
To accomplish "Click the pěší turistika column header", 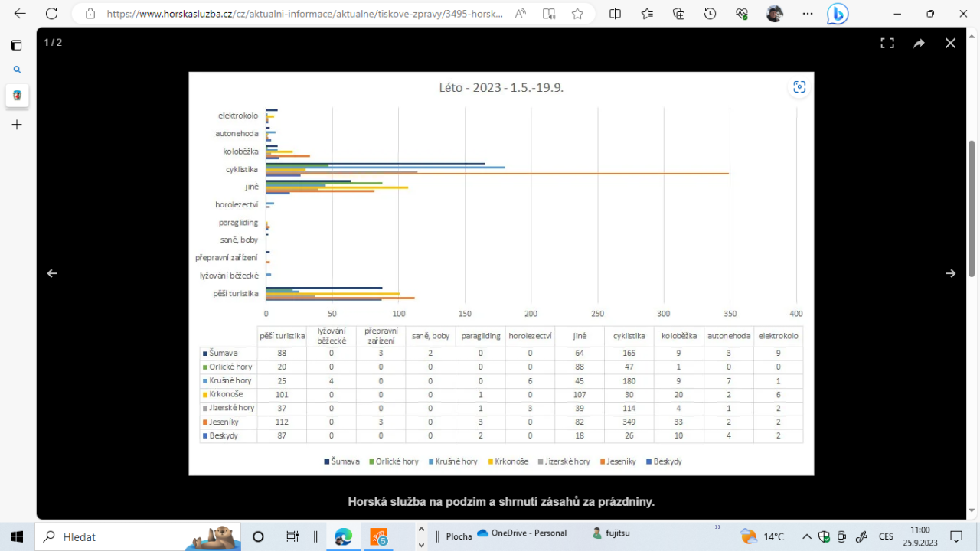I will 282,336.
